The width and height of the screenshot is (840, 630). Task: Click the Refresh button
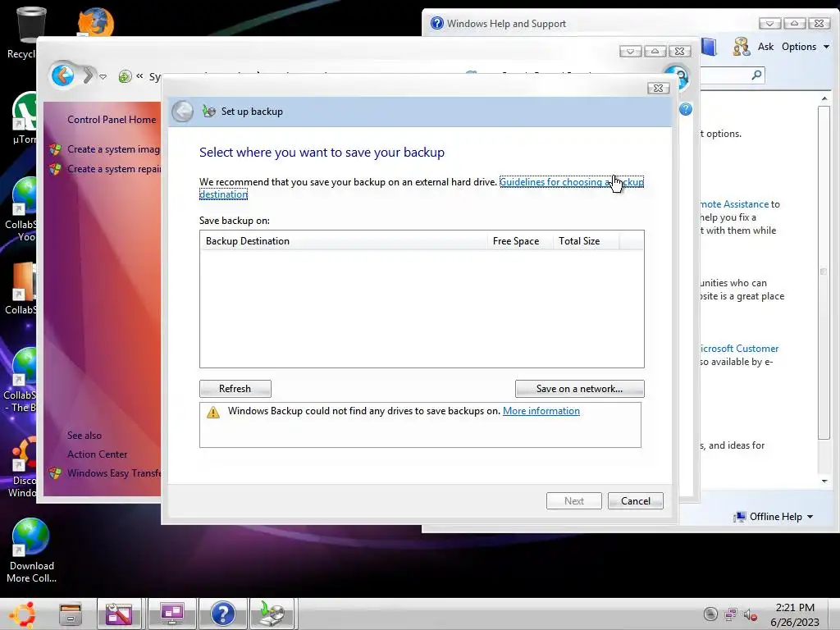(x=235, y=389)
